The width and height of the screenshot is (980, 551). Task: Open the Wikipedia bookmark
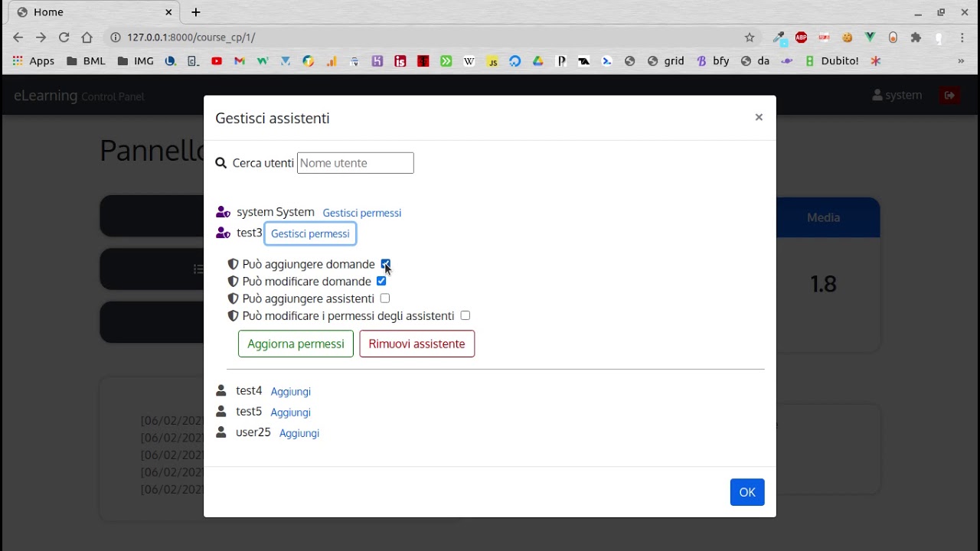click(x=469, y=61)
